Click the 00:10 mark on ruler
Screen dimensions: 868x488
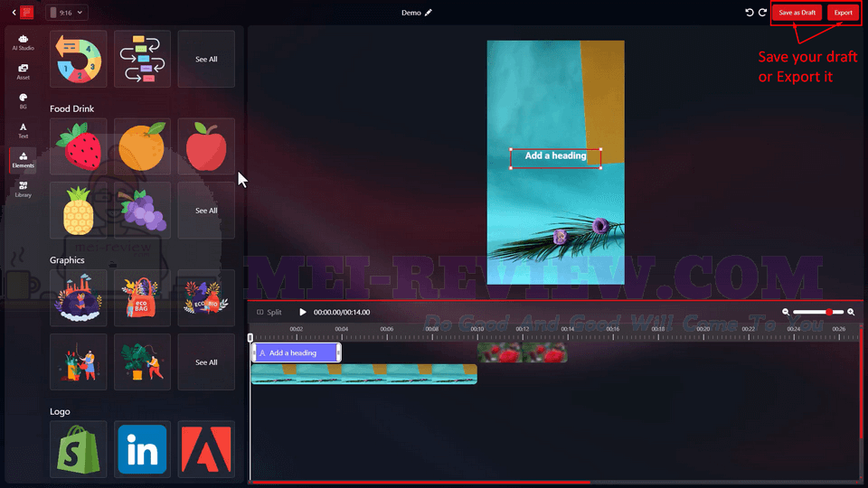coord(476,329)
